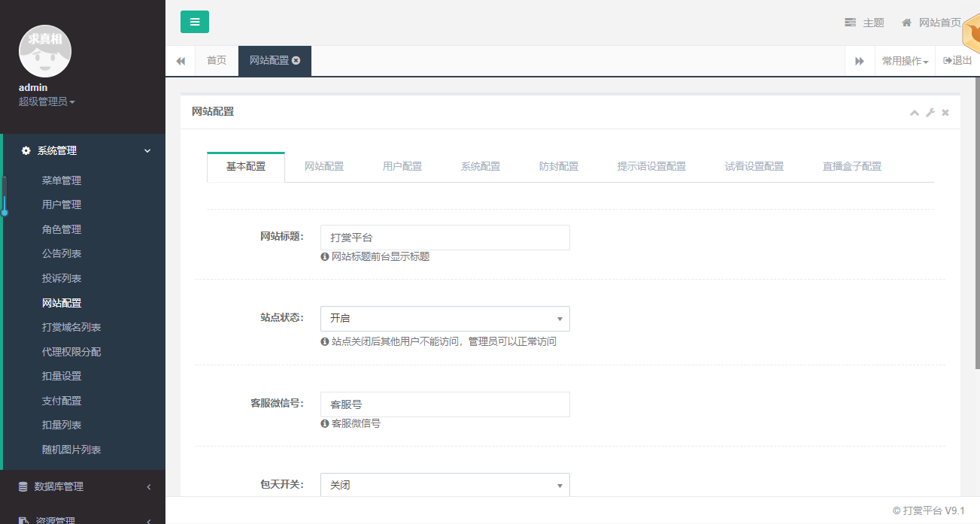Image resolution: width=980 pixels, height=524 pixels.
Task: Open the 站点状态 dropdown
Action: tap(444, 319)
